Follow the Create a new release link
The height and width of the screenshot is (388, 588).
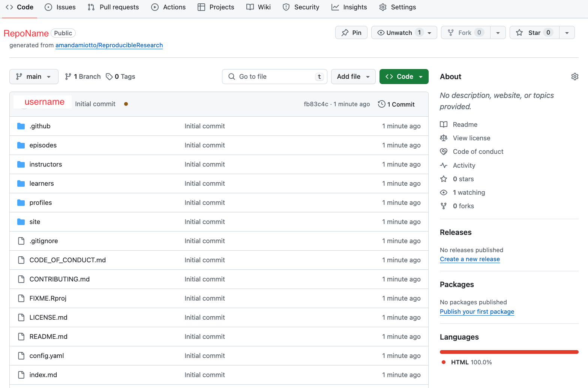click(x=469, y=259)
